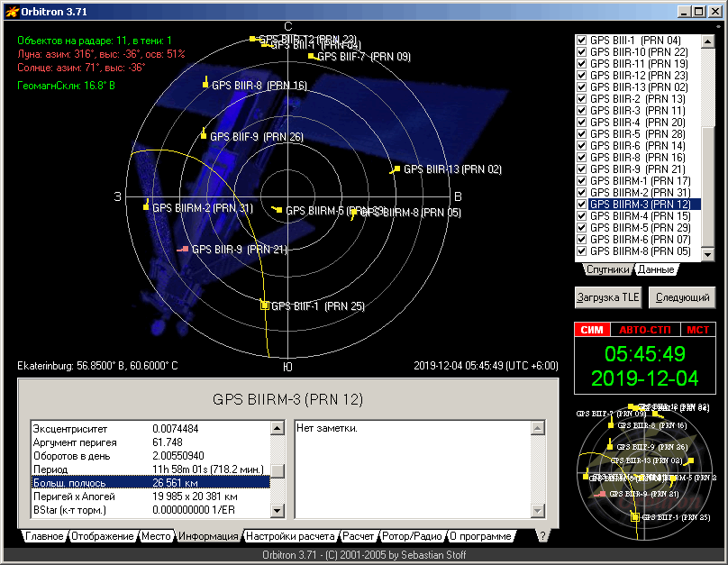The width and height of the screenshot is (728, 565).
Task: Click the Orbitron title bar icon
Action: [12, 12]
